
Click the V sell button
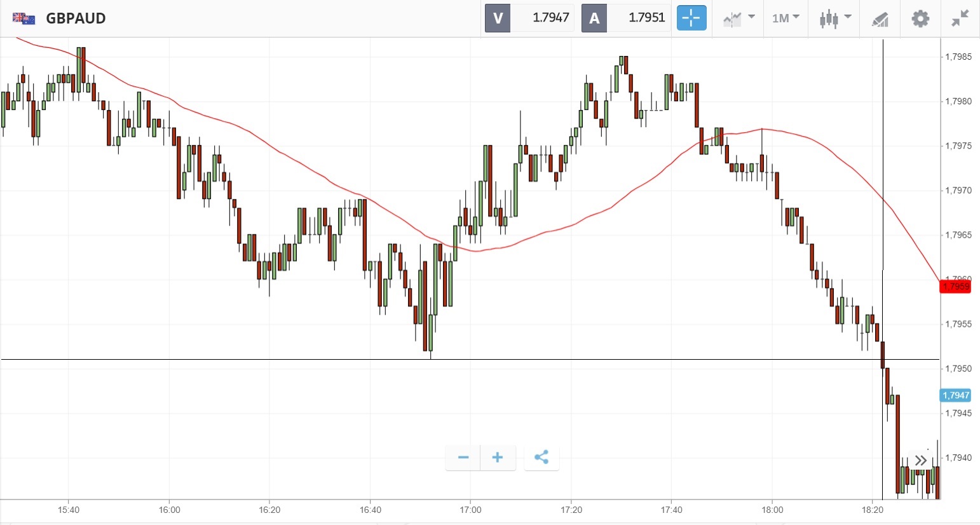pos(498,18)
